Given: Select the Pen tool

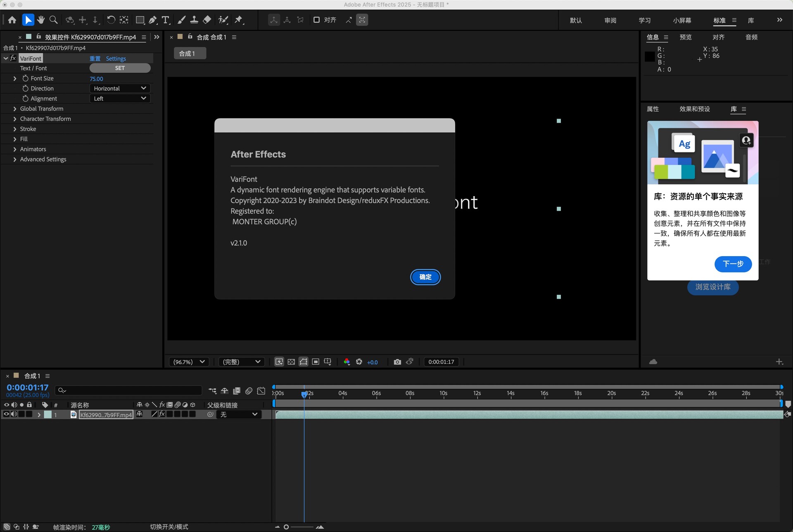Looking at the screenshot, I should point(153,20).
